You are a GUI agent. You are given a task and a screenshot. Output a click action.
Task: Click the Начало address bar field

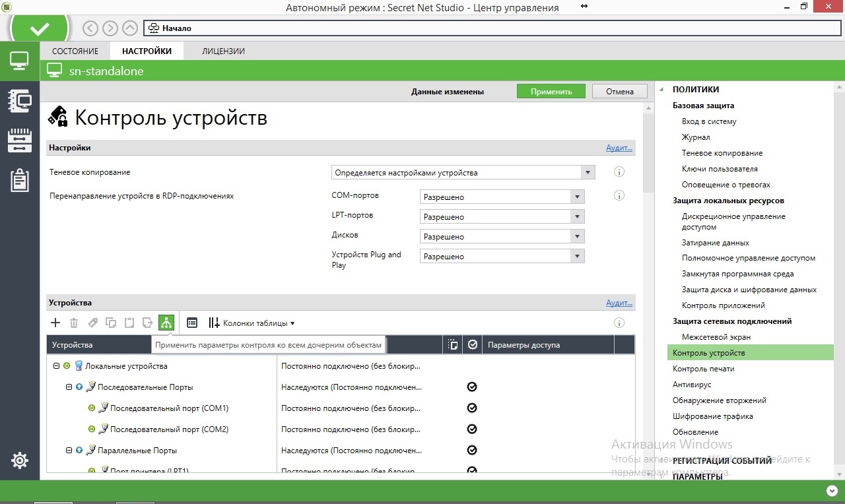pos(492,28)
